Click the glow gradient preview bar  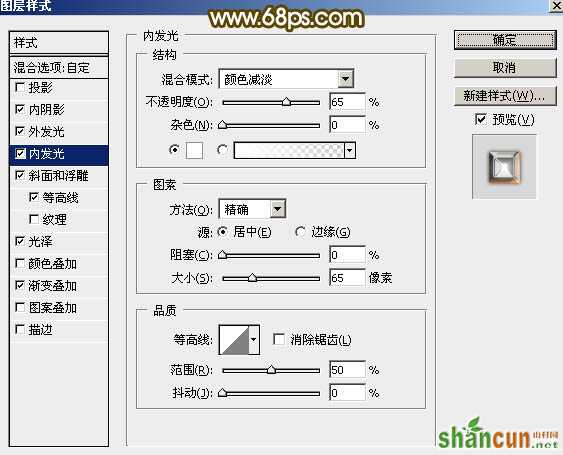tap(289, 150)
